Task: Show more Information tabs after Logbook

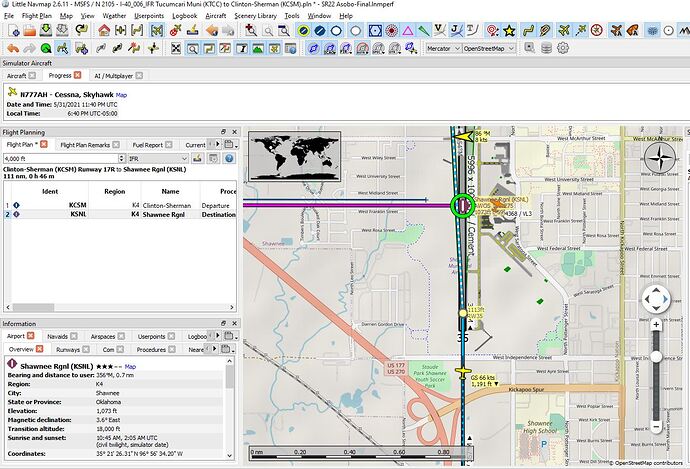Action: [217, 336]
